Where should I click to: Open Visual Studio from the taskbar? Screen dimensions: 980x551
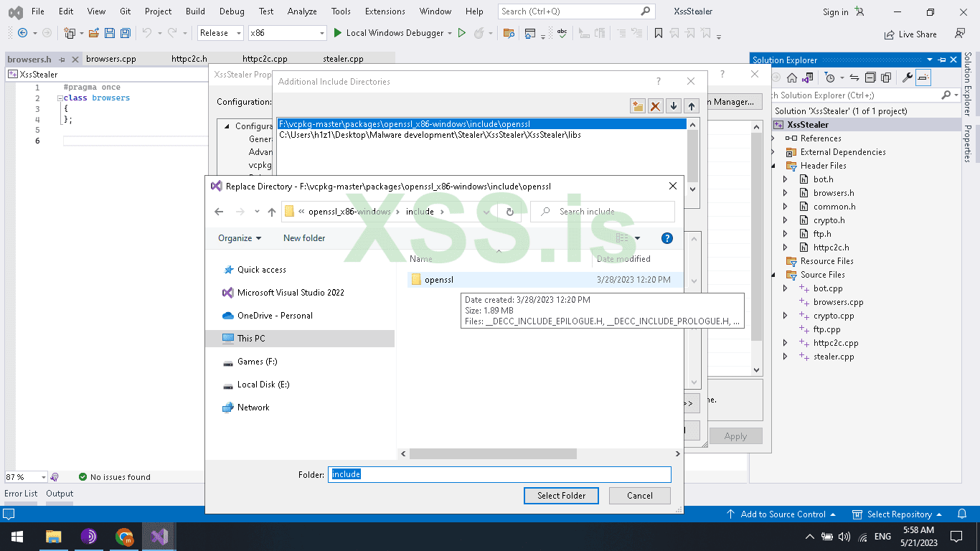pos(159,536)
